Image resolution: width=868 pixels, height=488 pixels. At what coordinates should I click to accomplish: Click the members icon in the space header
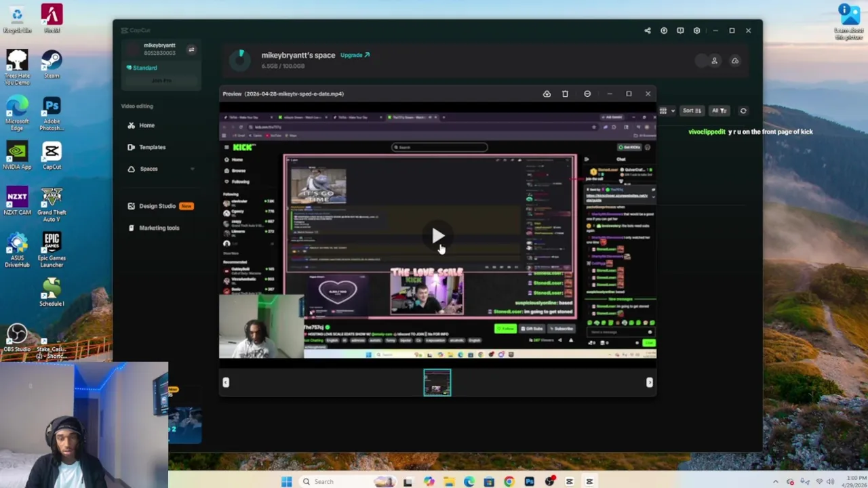click(714, 61)
